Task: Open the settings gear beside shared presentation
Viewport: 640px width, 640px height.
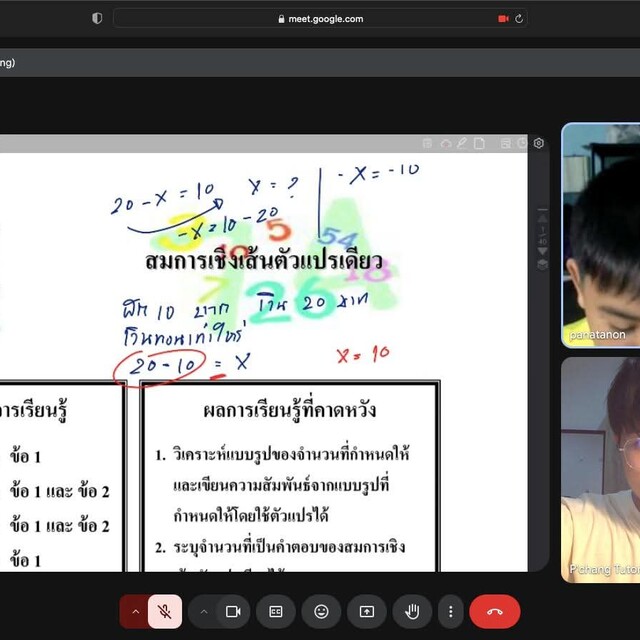Action: coord(538,143)
